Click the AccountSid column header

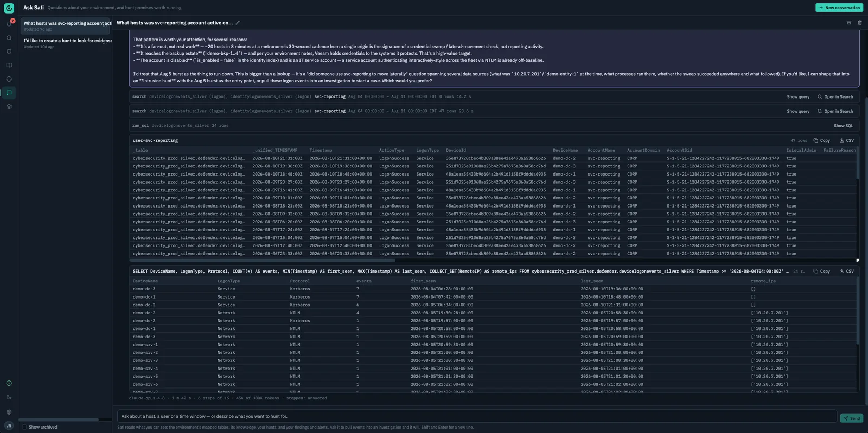tap(679, 150)
